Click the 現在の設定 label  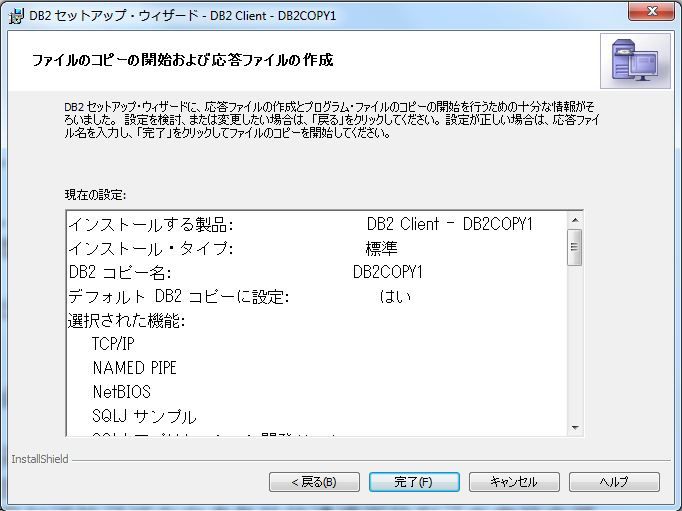coord(95,195)
